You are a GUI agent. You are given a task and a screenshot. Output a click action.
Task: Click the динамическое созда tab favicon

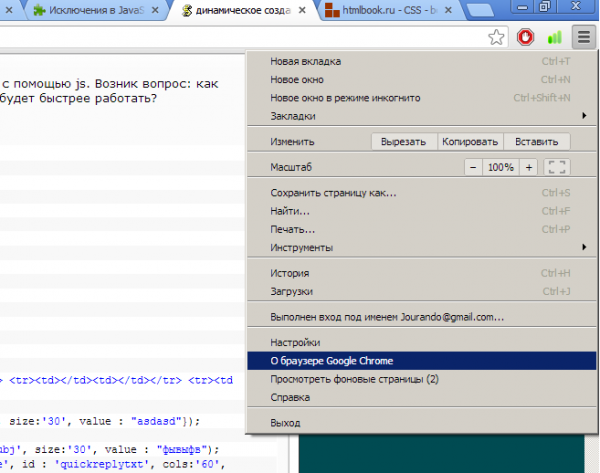click(187, 10)
